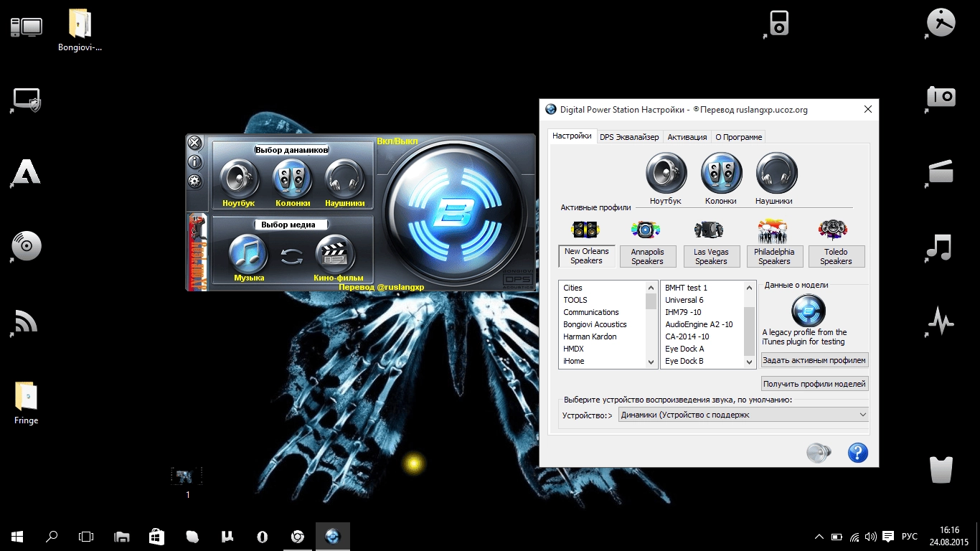Activate the Annapolis Speakers profile button
The image size is (980, 551).
(x=648, y=257)
